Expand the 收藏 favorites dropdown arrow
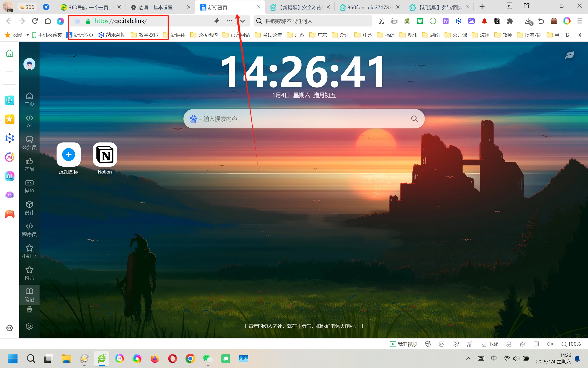 27,35
